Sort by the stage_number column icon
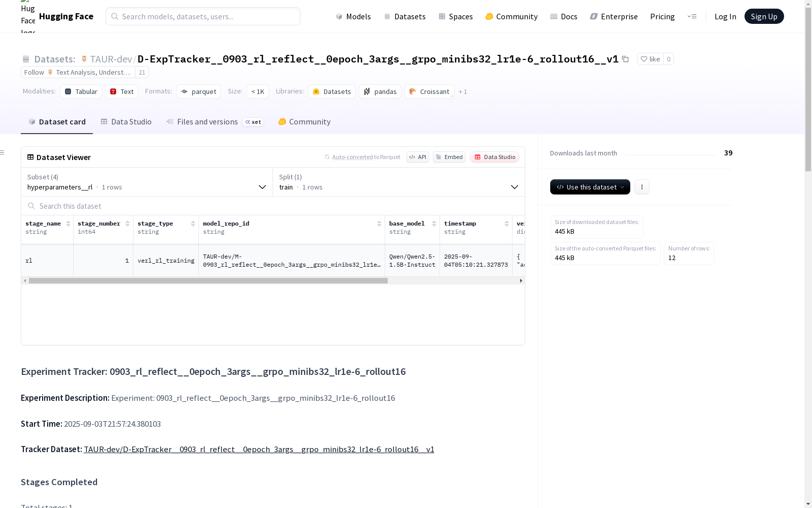This screenshot has width=812, height=508. click(127, 224)
